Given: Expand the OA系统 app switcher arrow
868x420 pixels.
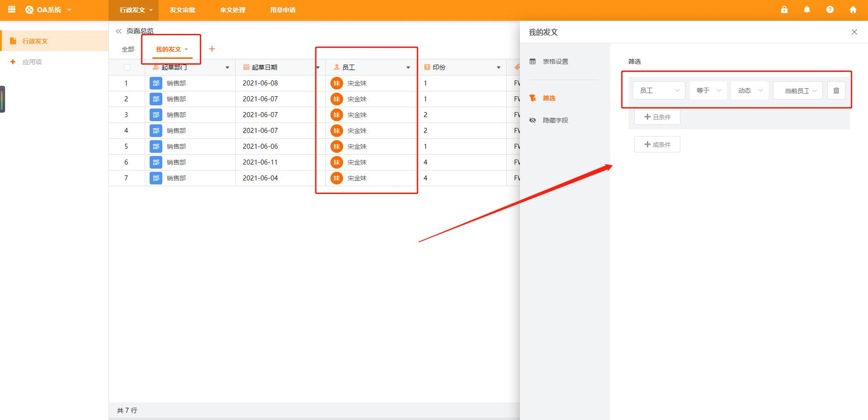Looking at the screenshot, I should coord(69,10).
